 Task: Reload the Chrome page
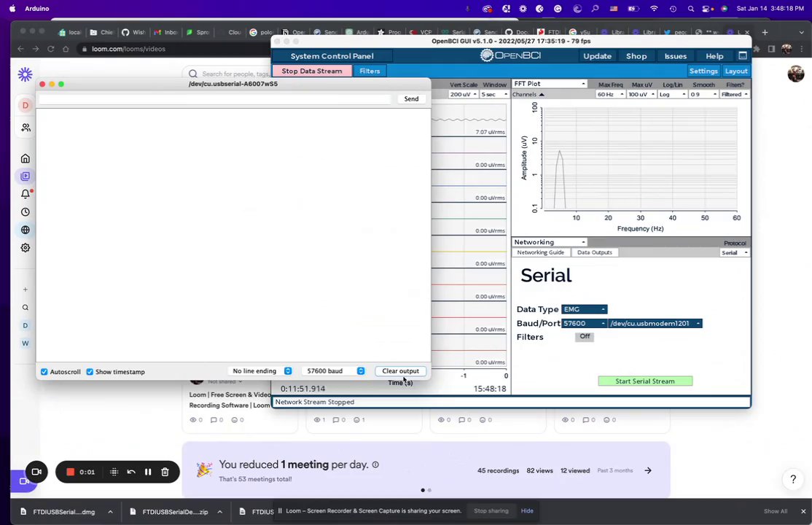[x=51, y=49]
